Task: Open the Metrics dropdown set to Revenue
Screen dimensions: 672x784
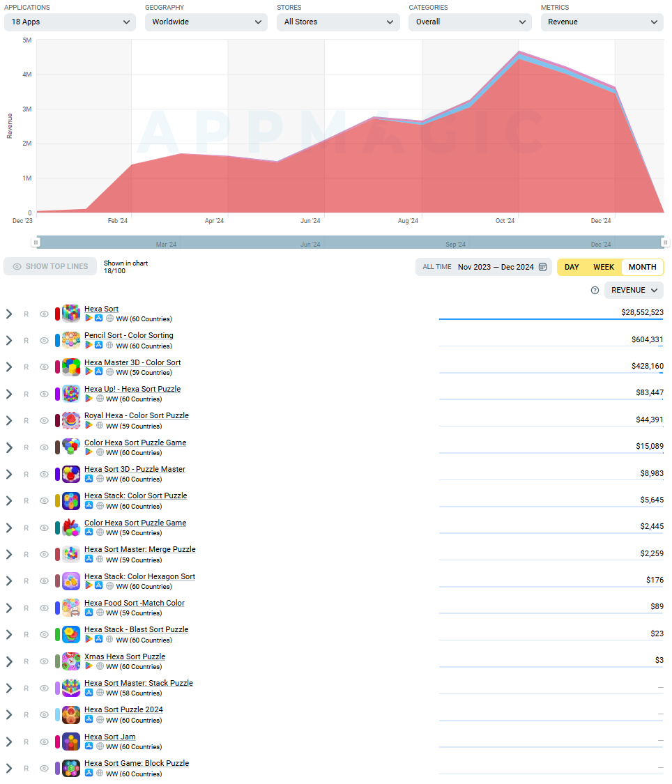Action: tap(602, 22)
